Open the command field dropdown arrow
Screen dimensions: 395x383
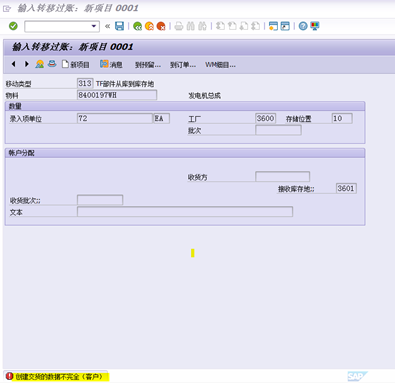coord(94,26)
